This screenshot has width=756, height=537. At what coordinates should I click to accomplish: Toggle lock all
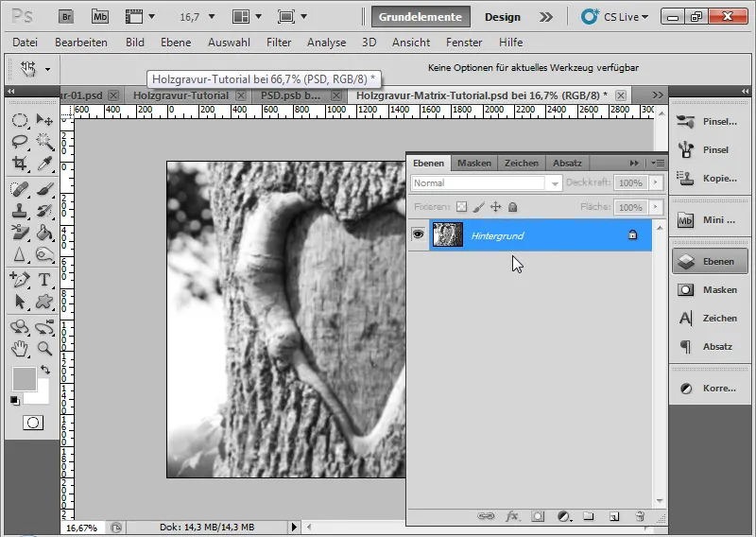[512, 207]
